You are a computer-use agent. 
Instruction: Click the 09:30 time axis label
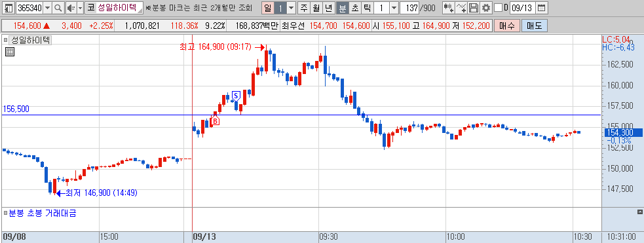pyautogui.click(x=329, y=237)
